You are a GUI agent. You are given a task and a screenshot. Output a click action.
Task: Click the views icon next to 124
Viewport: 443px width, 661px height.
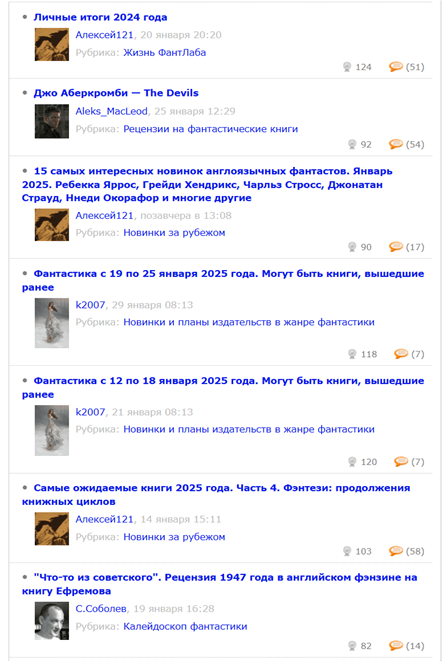coord(347,67)
